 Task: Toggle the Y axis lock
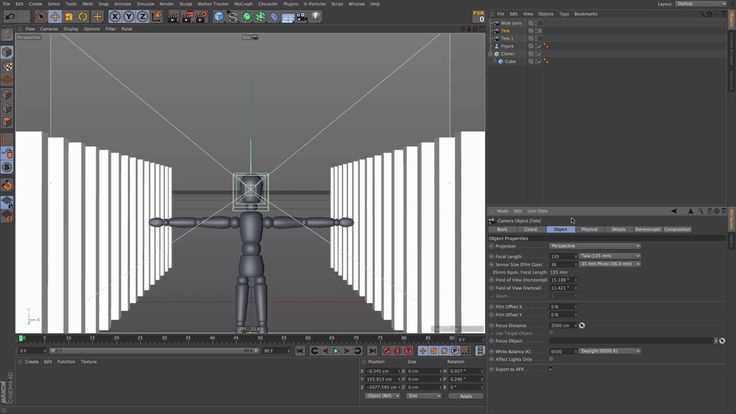point(129,17)
